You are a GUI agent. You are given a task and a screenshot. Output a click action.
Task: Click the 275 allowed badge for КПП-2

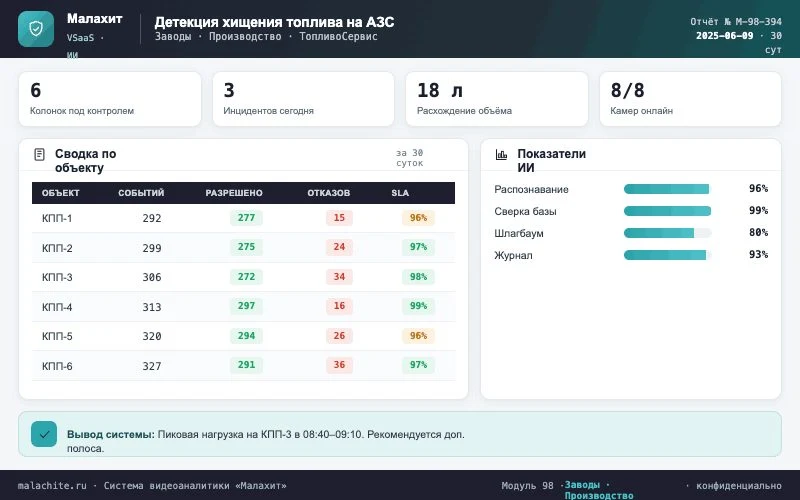pos(246,247)
